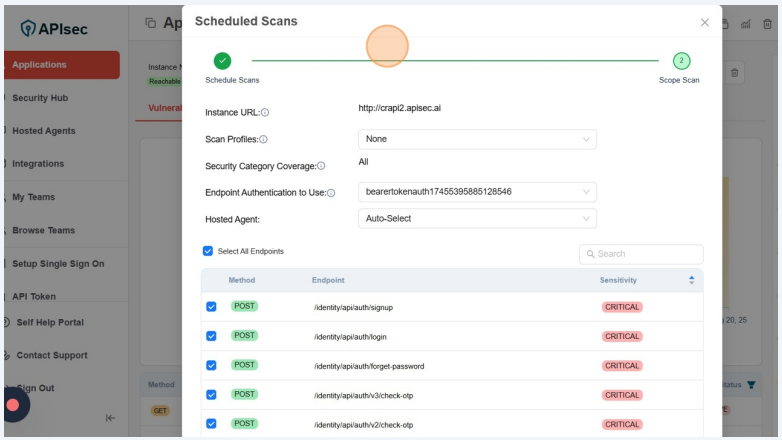Toggle the /identity/api/auth/forget-password endpoint checkbox

point(211,365)
